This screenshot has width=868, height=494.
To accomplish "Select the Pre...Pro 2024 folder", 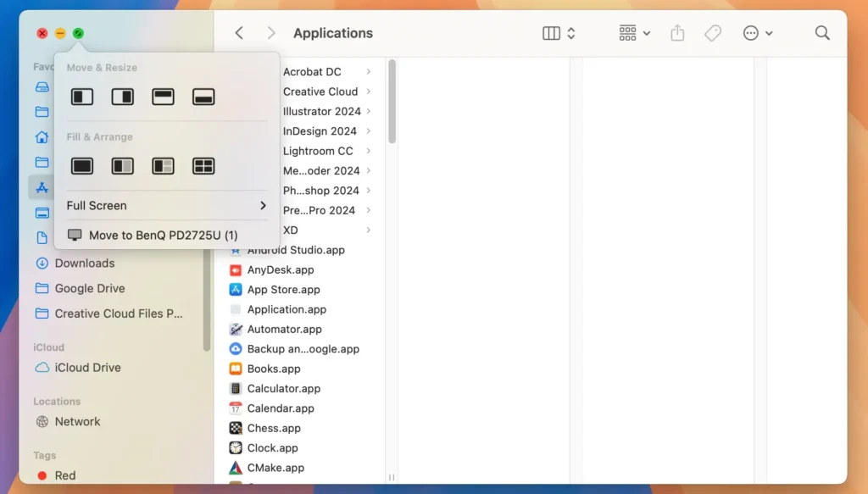I will 319,211.
